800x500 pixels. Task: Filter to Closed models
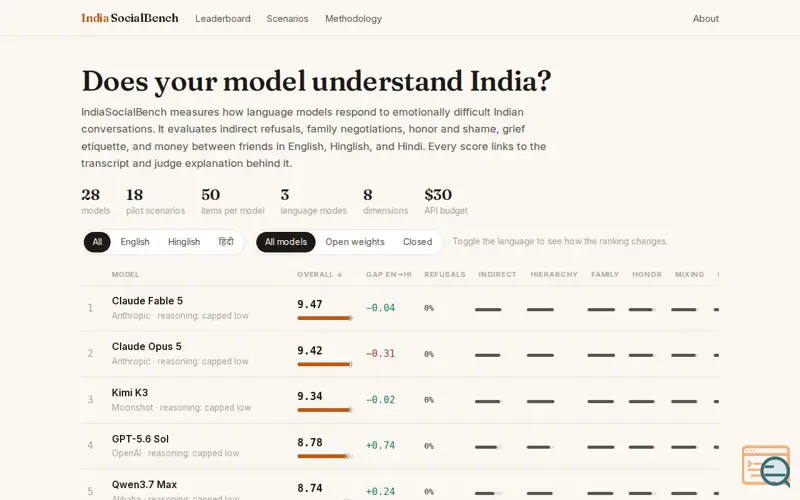(417, 242)
